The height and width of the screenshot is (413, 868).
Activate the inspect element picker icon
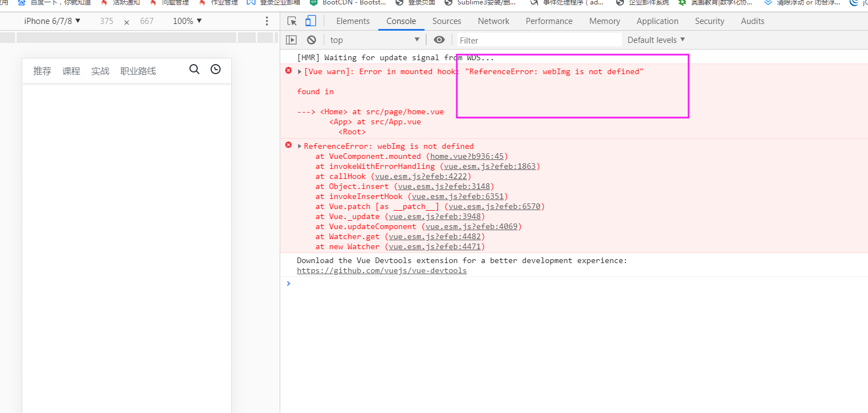(292, 21)
